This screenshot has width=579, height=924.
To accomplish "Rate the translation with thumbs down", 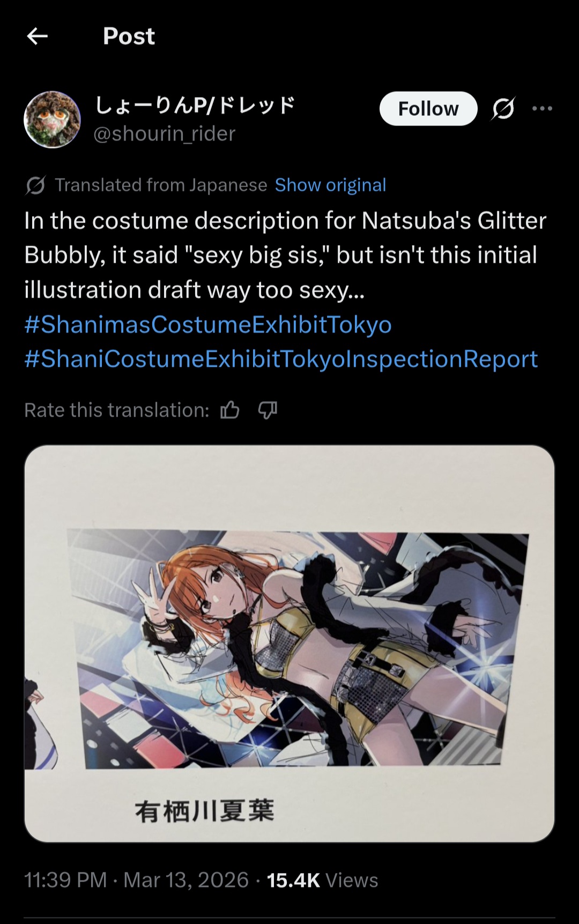I will [268, 410].
